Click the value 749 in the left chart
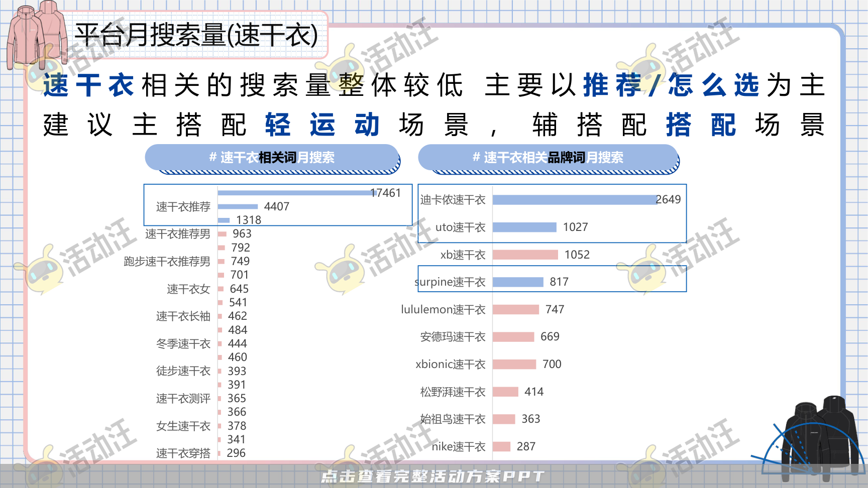The height and width of the screenshot is (488, 868). coord(240,262)
